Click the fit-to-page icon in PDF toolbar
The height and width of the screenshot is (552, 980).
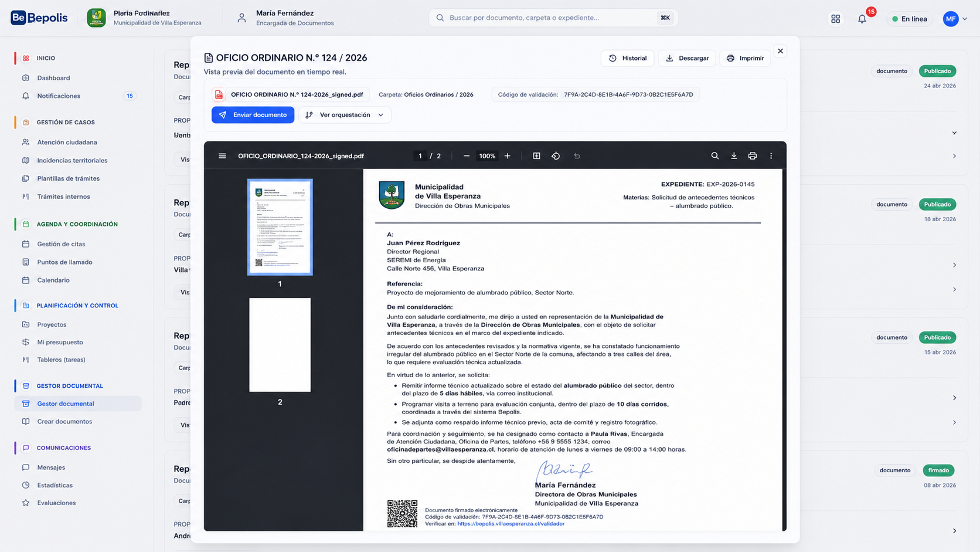click(x=536, y=156)
